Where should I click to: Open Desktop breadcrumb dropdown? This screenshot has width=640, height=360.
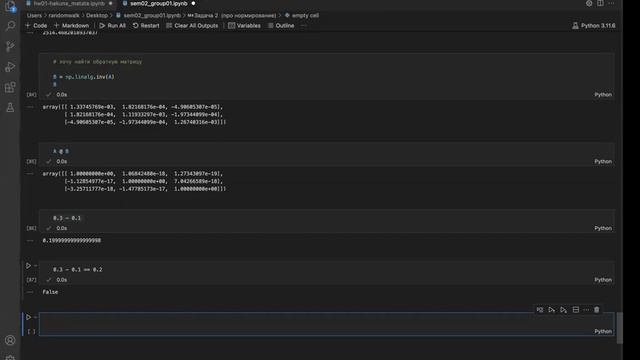click(97, 16)
